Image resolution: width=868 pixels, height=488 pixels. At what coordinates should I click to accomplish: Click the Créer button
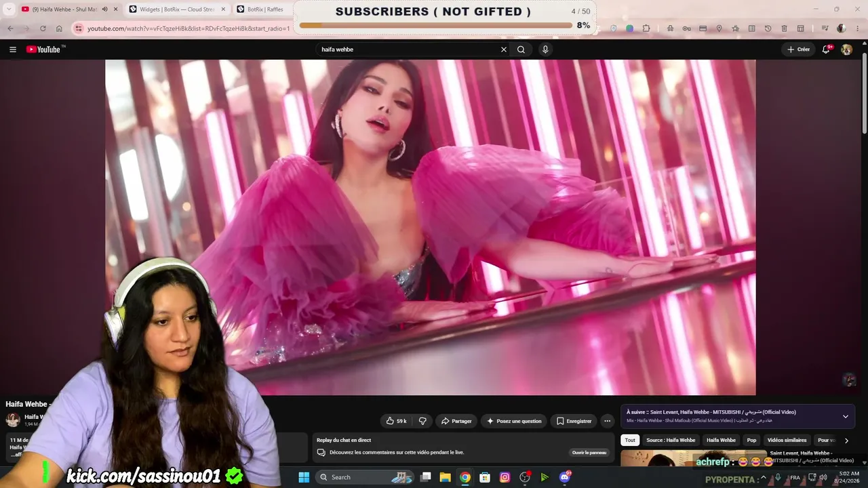(x=798, y=49)
